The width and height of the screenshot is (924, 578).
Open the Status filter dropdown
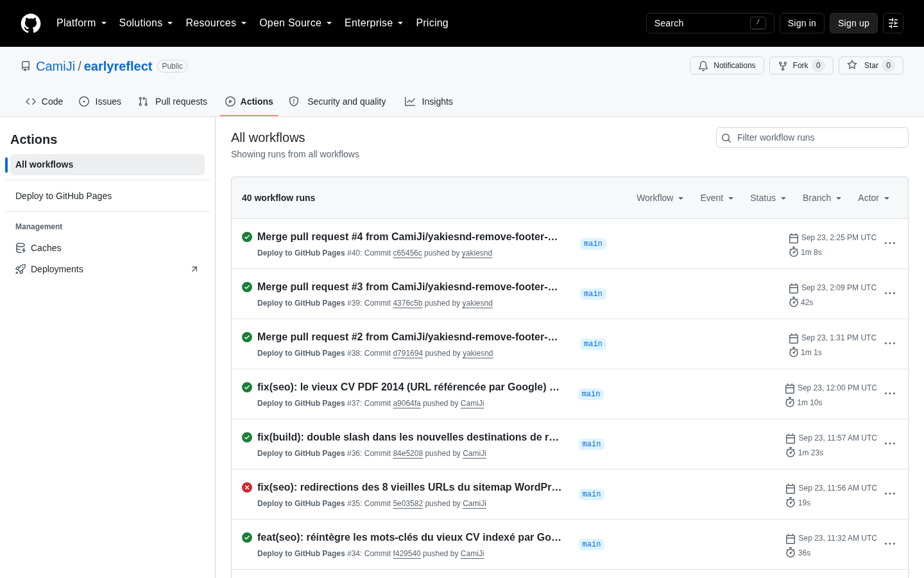pyautogui.click(x=768, y=198)
